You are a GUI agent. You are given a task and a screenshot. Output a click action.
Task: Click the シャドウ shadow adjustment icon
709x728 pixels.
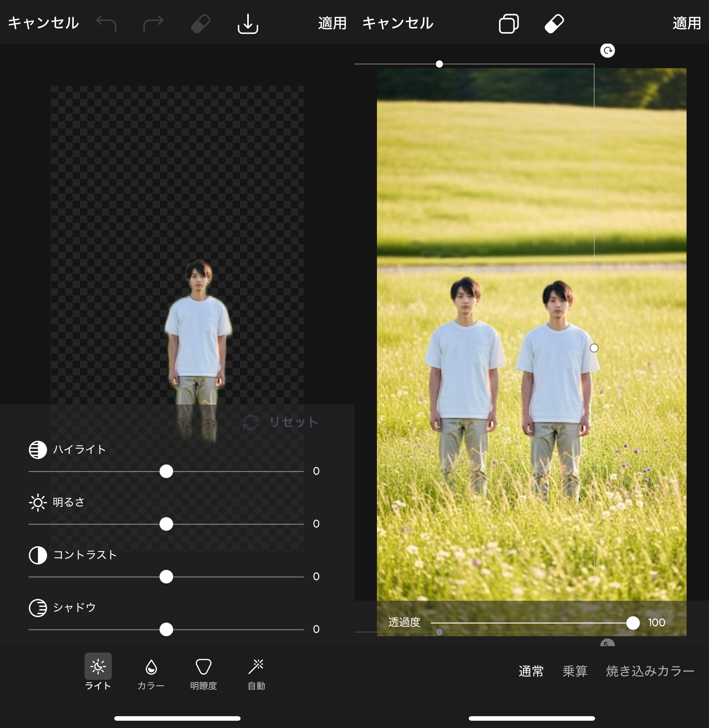[38, 607]
